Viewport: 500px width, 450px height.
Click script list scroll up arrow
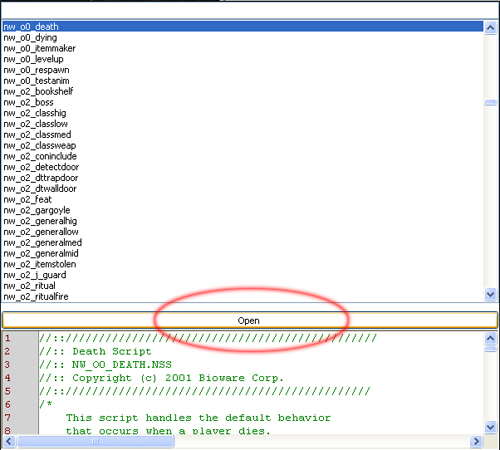point(490,28)
